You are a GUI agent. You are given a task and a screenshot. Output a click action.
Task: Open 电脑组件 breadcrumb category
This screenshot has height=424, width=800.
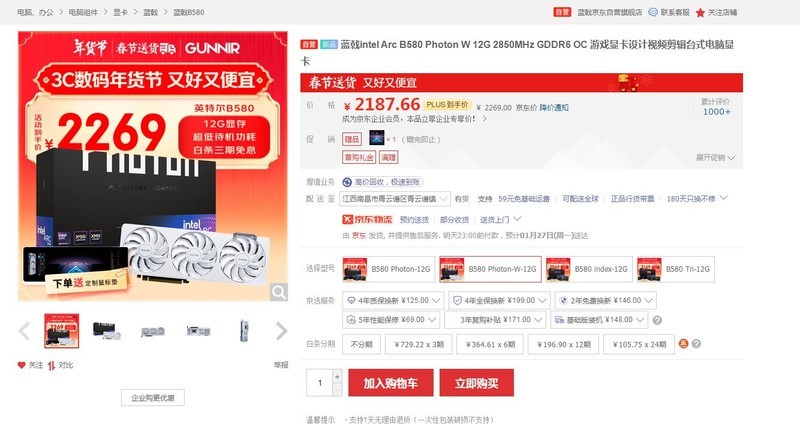pyautogui.click(x=83, y=12)
